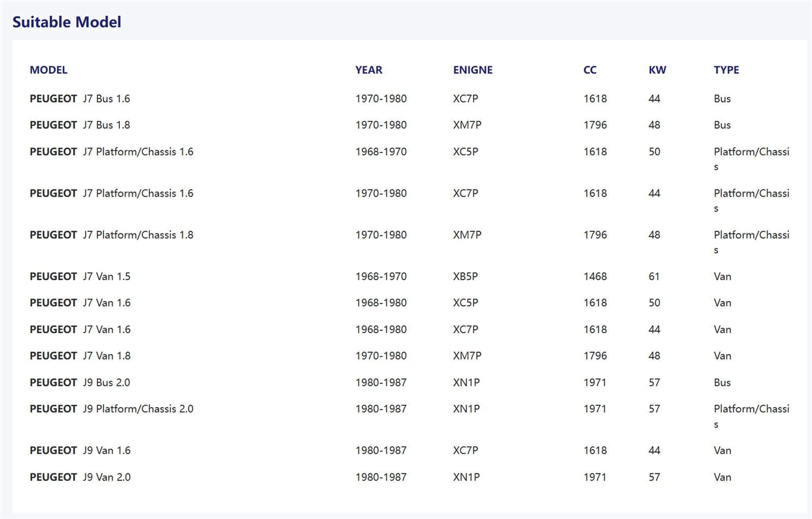The width and height of the screenshot is (812, 519).
Task: Click PEUGEOT J9 Platform/Chassis 2.0 model cell
Action: coord(112,409)
